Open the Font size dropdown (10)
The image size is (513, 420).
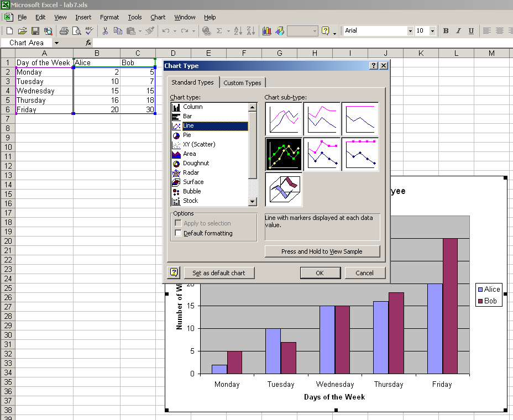pyautogui.click(x=432, y=31)
